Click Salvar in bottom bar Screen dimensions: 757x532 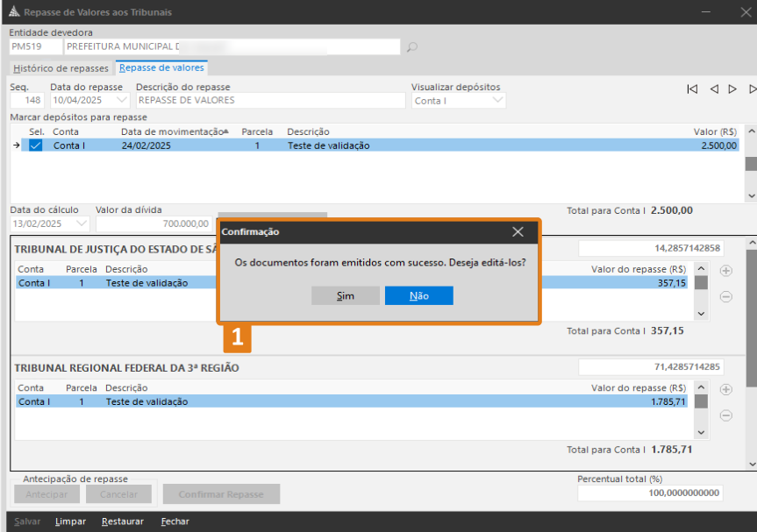tap(27, 521)
